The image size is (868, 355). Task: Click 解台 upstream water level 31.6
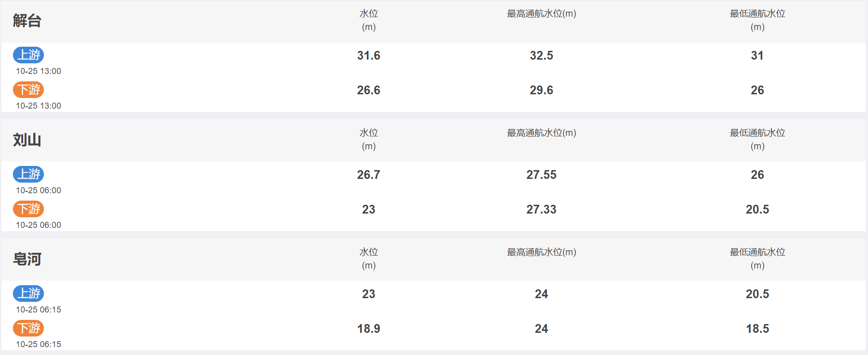click(x=369, y=55)
